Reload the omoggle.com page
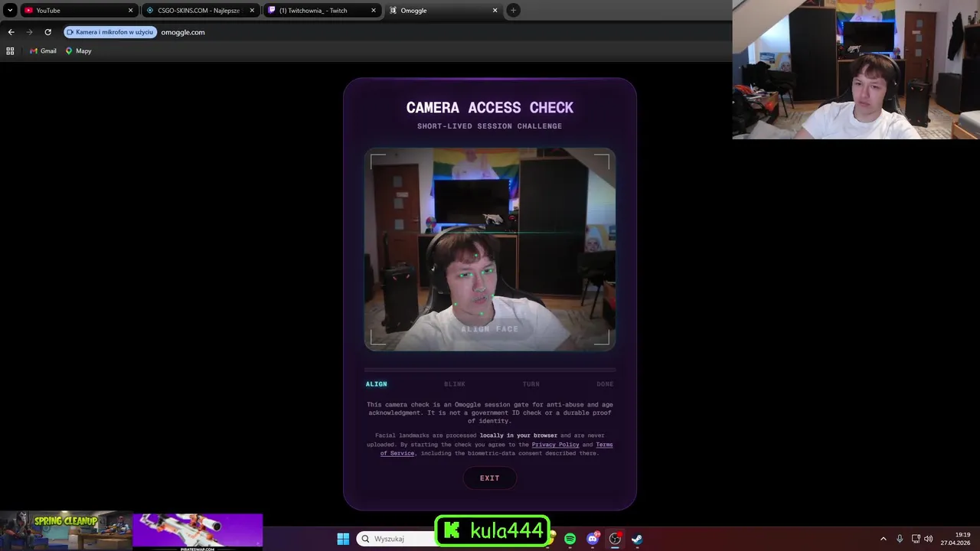Image resolution: width=980 pixels, height=551 pixels. click(x=47, y=32)
